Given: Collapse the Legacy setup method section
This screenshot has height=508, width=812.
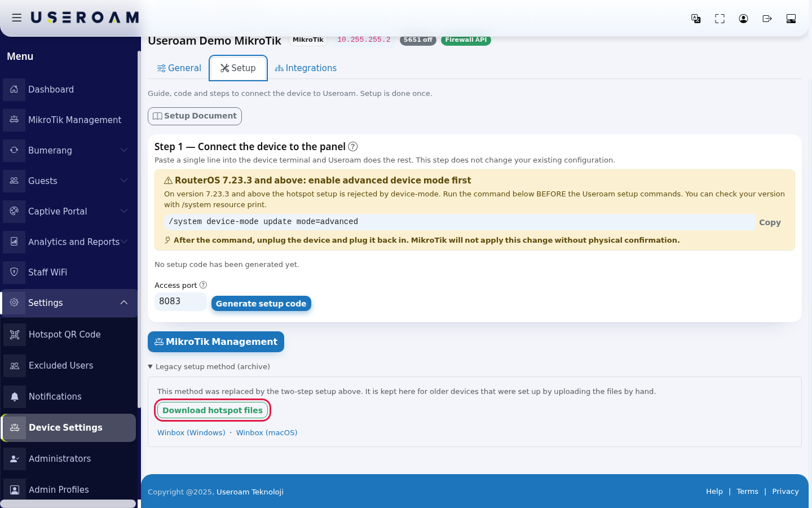Looking at the screenshot, I should tap(209, 367).
